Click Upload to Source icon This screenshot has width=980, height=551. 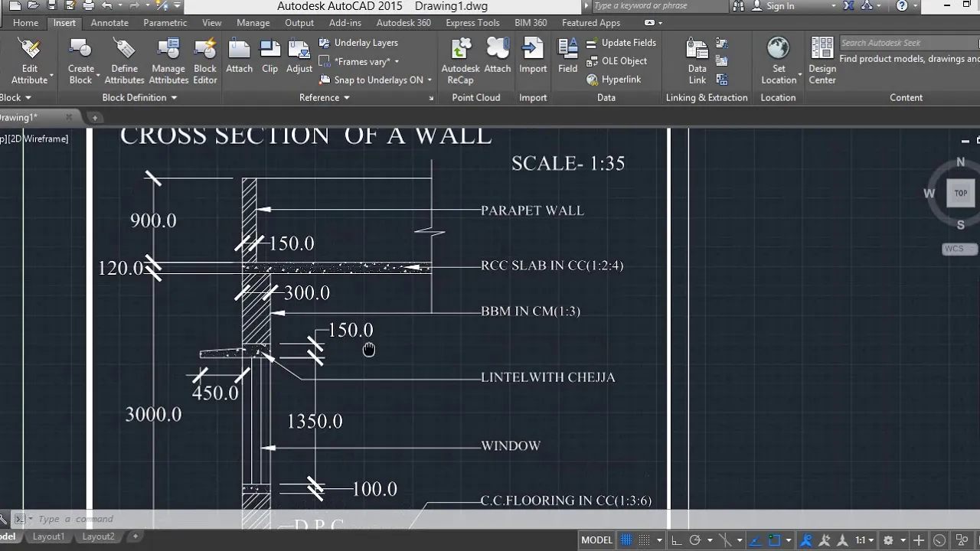tap(720, 60)
